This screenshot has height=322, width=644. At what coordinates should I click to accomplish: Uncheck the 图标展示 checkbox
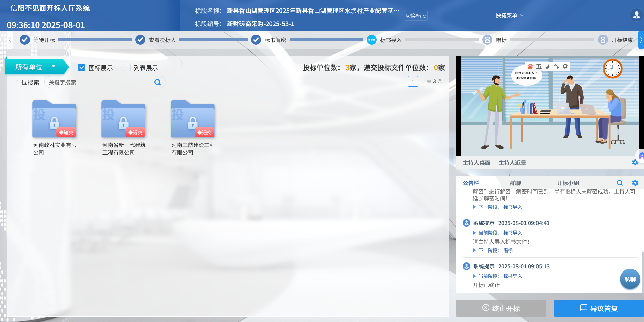82,68
